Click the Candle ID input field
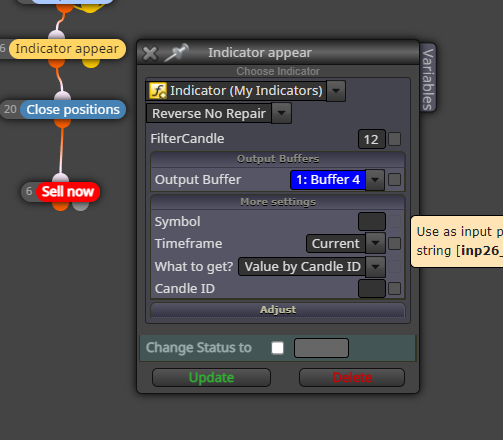Screen dimensions: 503x440 (372, 289)
